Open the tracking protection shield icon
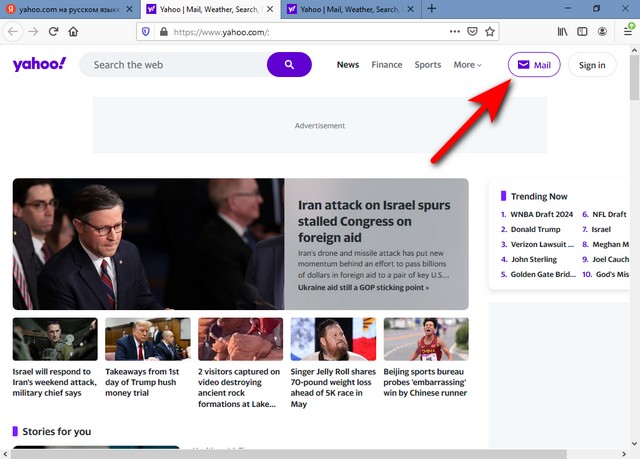Viewport: 640px width, 459px height. click(146, 32)
